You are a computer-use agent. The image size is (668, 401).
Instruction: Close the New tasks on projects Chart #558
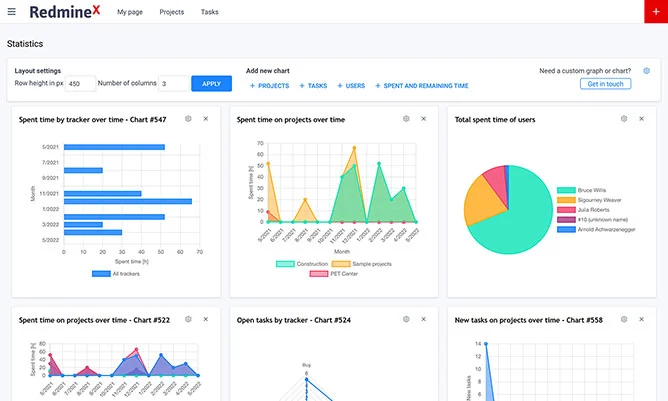642,319
